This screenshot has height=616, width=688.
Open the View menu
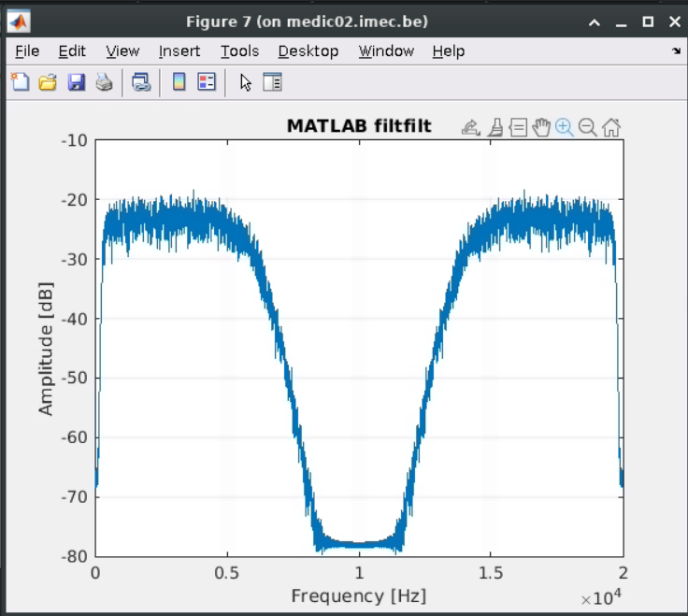click(x=122, y=51)
